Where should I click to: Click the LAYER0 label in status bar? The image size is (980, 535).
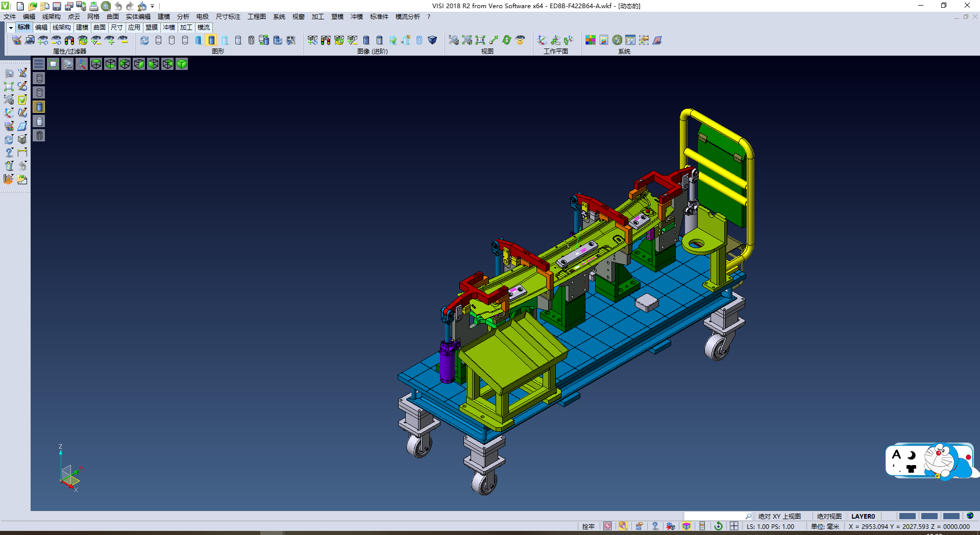863,516
